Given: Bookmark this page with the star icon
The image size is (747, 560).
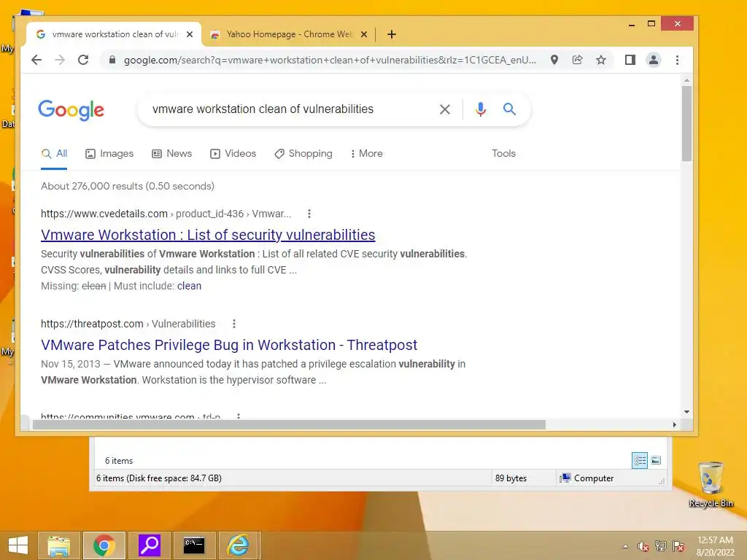Looking at the screenshot, I should [601, 60].
